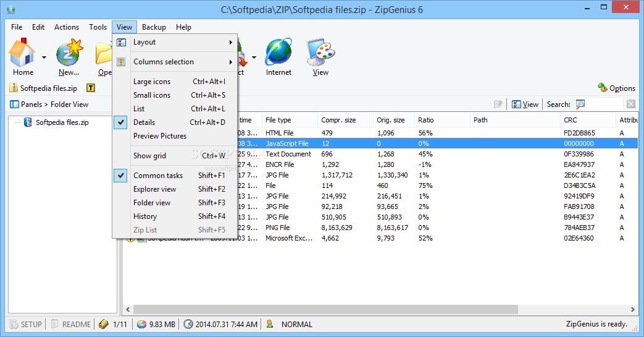Image resolution: width=644 pixels, height=337 pixels.
Task: Enable Show grid in View menu
Action: coord(175,156)
